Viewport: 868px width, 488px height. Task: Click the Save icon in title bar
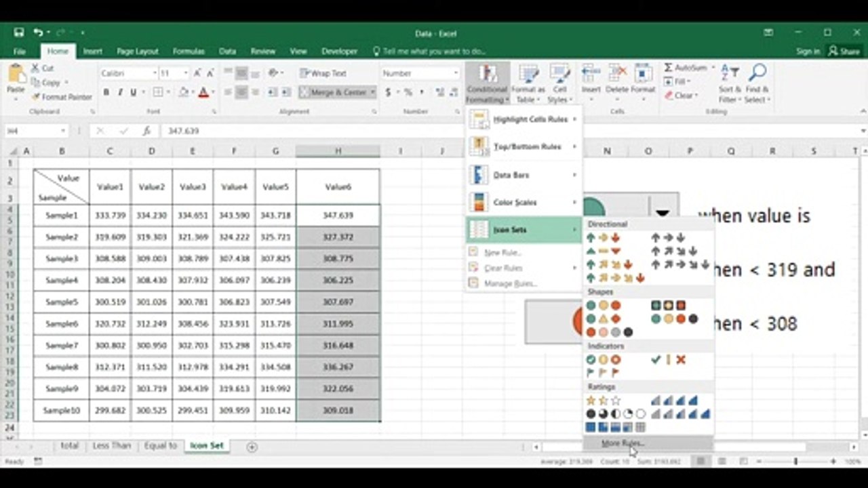pyautogui.click(x=18, y=33)
